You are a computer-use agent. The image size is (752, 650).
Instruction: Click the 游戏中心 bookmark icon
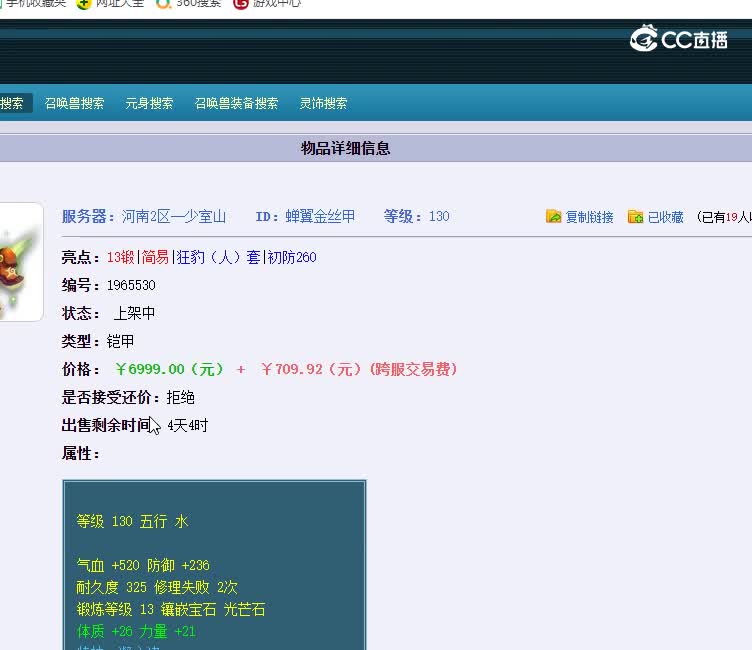[x=240, y=4]
